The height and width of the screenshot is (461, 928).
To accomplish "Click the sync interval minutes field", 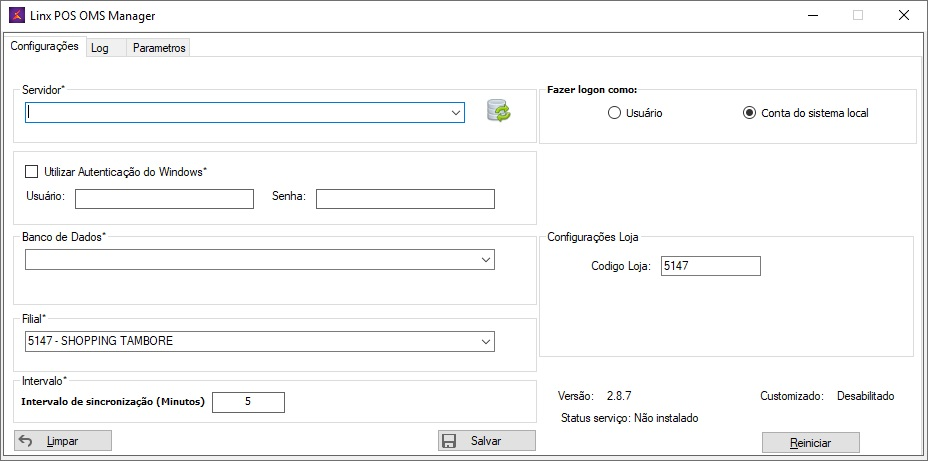I will pyautogui.click(x=248, y=402).
